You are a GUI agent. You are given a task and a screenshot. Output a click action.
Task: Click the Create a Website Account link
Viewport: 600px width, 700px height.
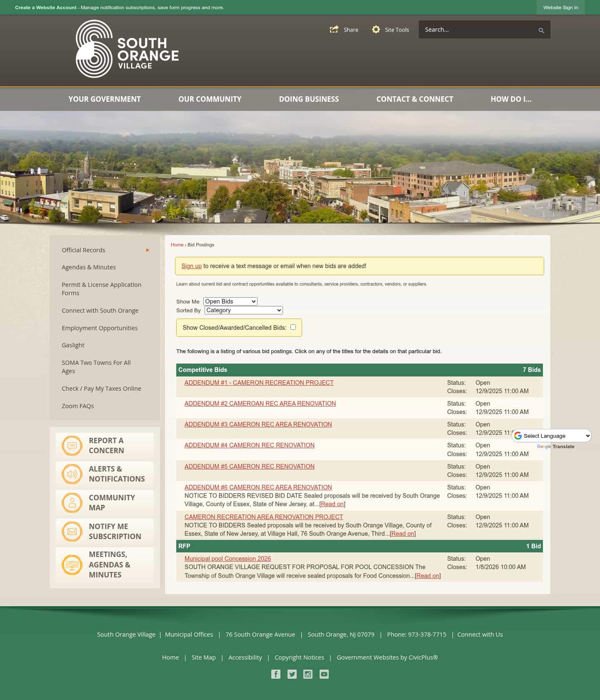pos(46,8)
